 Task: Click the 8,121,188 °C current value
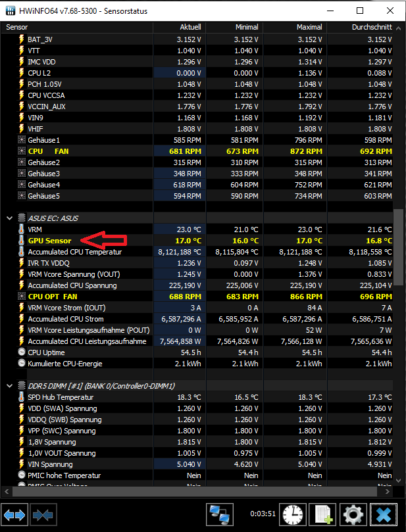[x=179, y=252]
